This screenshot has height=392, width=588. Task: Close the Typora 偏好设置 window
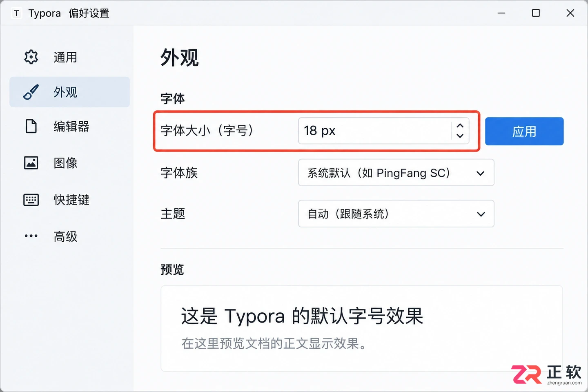(570, 13)
